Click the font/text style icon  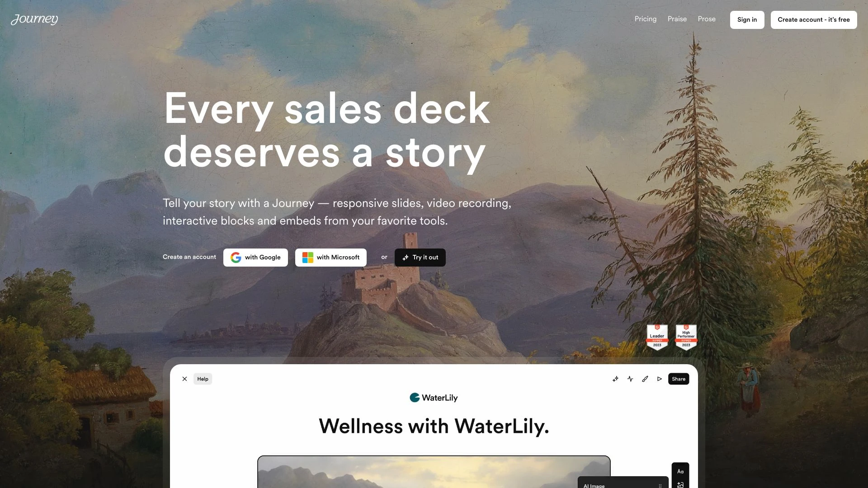pyautogui.click(x=679, y=471)
